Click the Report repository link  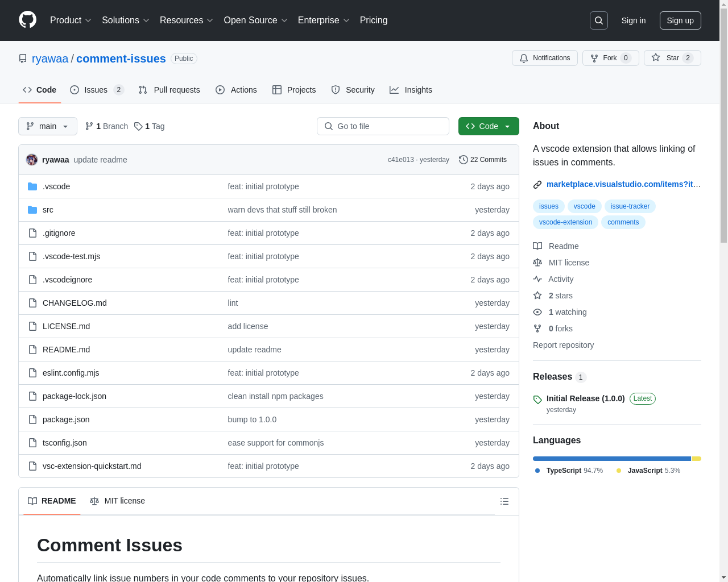[563, 345]
